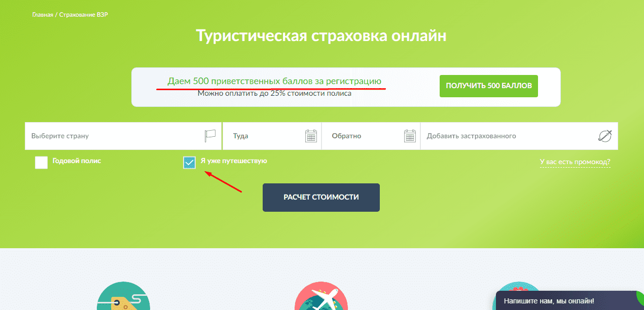The height and width of the screenshot is (310, 644).
Task: Click Туристическая страховка онлайн heading
Action: (321, 36)
